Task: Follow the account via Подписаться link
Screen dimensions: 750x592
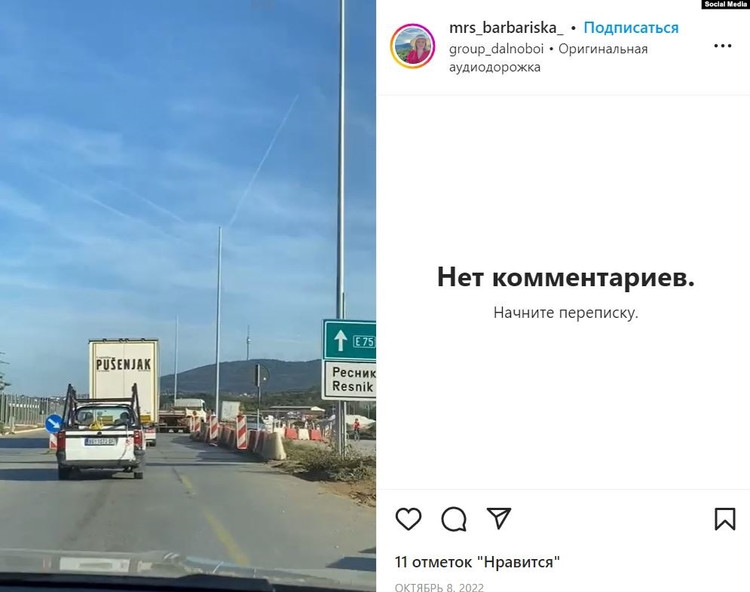Action: coord(631,28)
